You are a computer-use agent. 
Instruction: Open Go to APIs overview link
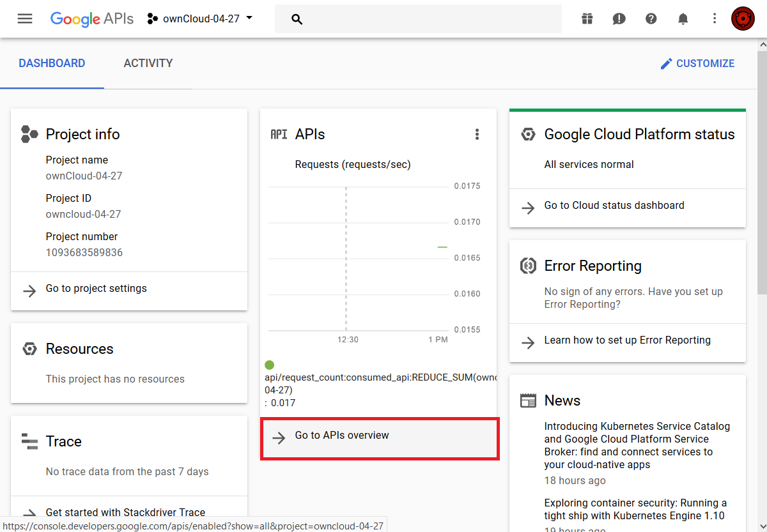[342, 436]
